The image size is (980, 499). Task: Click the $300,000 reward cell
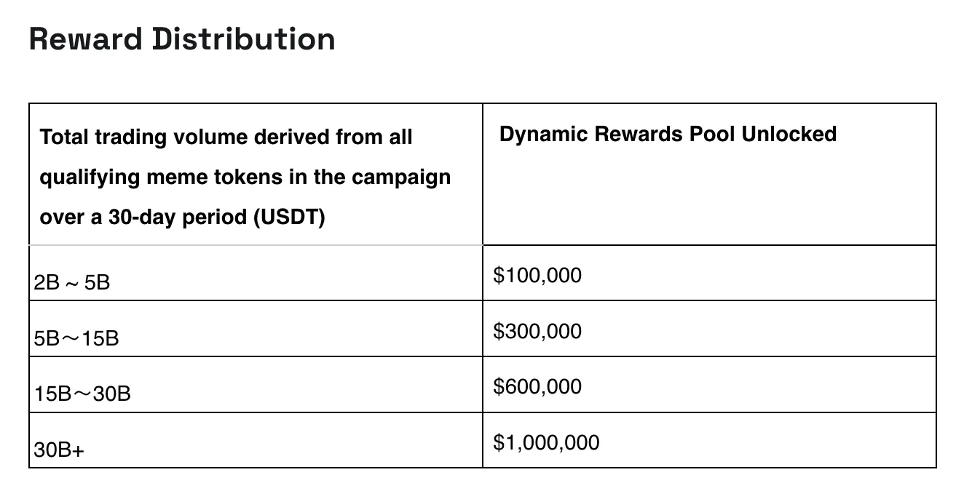click(x=709, y=329)
